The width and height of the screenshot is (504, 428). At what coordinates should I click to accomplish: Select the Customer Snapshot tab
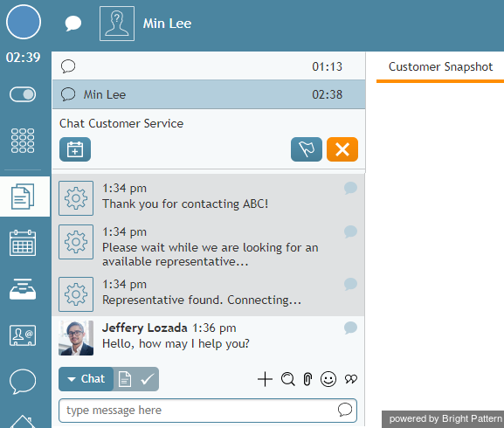440,67
